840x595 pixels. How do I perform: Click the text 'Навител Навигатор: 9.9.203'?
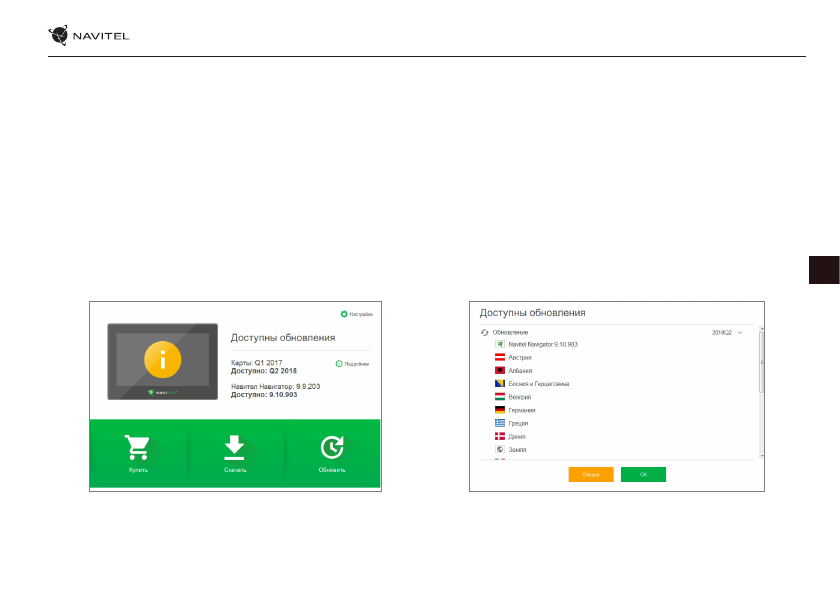(x=275, y=386)
